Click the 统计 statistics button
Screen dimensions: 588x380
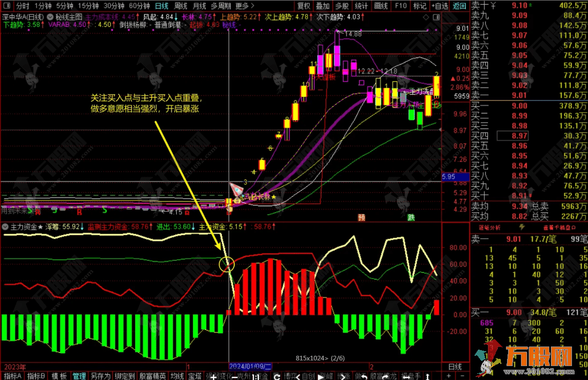(361, 6)
